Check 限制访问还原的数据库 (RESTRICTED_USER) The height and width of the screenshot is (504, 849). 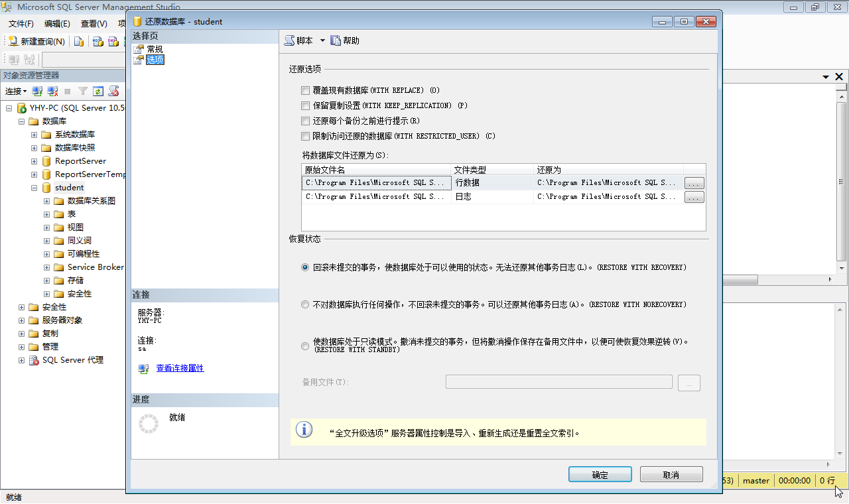click(x=306, y=136)
